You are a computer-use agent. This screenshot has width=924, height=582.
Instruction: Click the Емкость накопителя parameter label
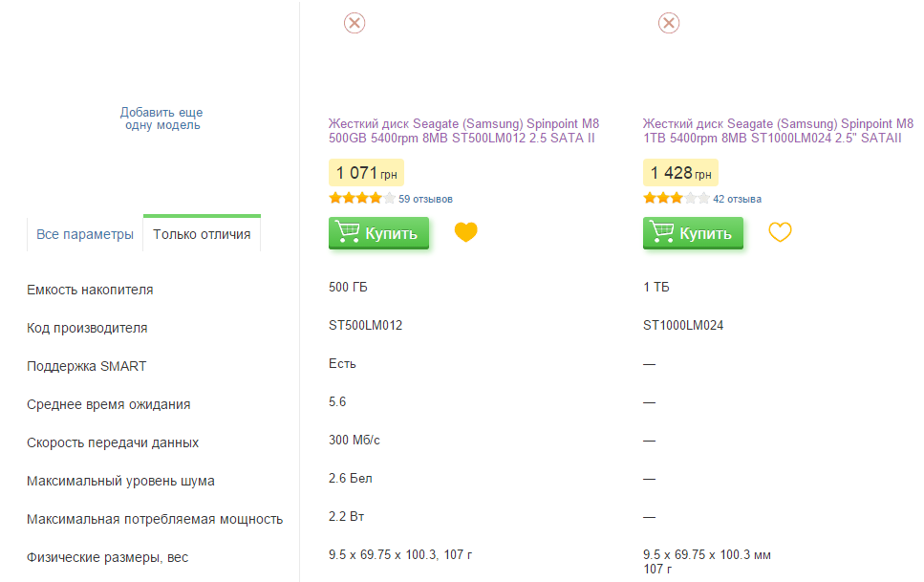(x=90, y=291)
